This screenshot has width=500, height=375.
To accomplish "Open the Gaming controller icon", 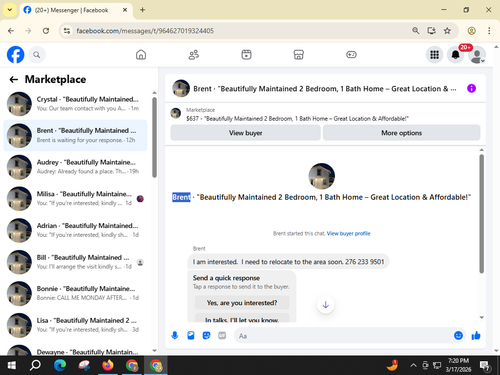I will point(351,55).
